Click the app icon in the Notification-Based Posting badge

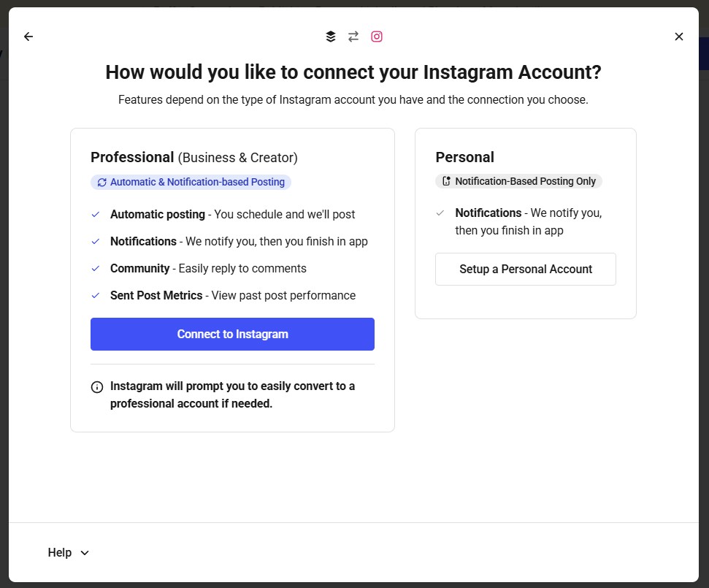point(446,180)
